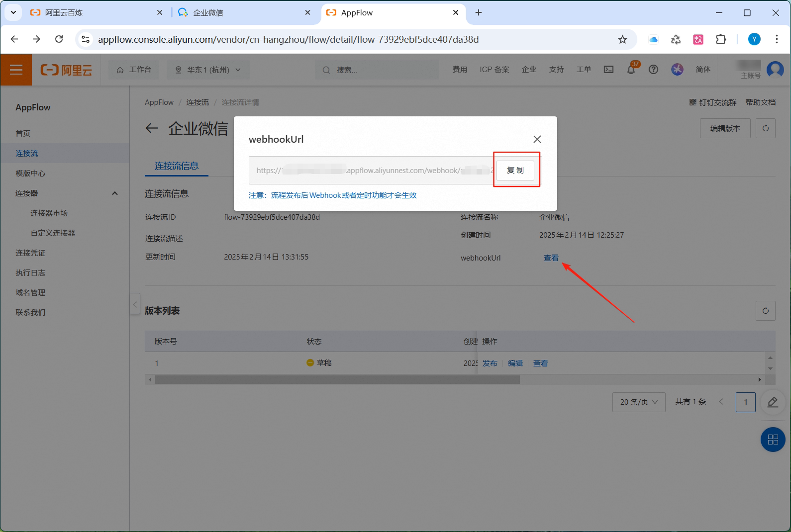Open the tab search dropdown arrow
791x532 pixels.
13,12
